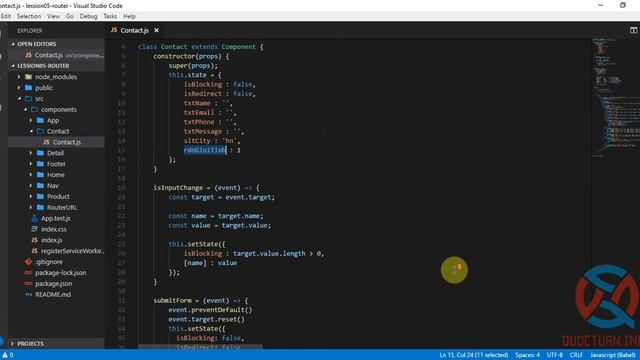The width and height of the screenshot is (640, 360).
Task: Expand the Home folder arrow
Action: 31,175
